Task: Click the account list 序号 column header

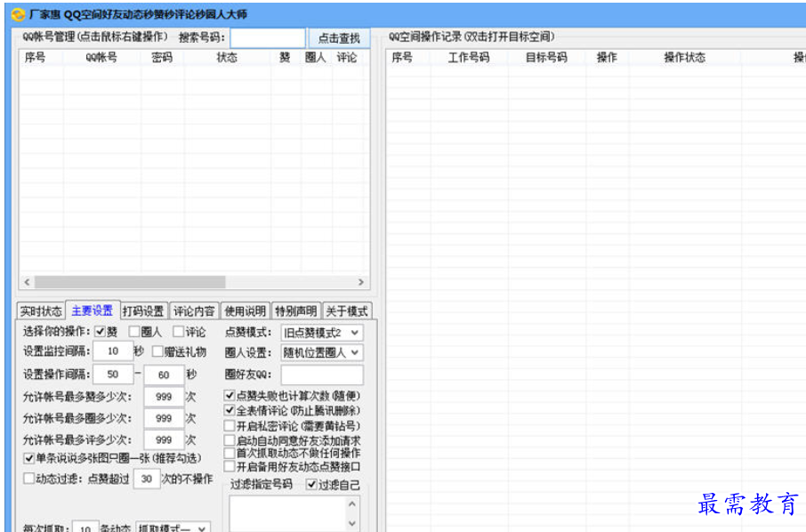Action: tap(35, 57)
